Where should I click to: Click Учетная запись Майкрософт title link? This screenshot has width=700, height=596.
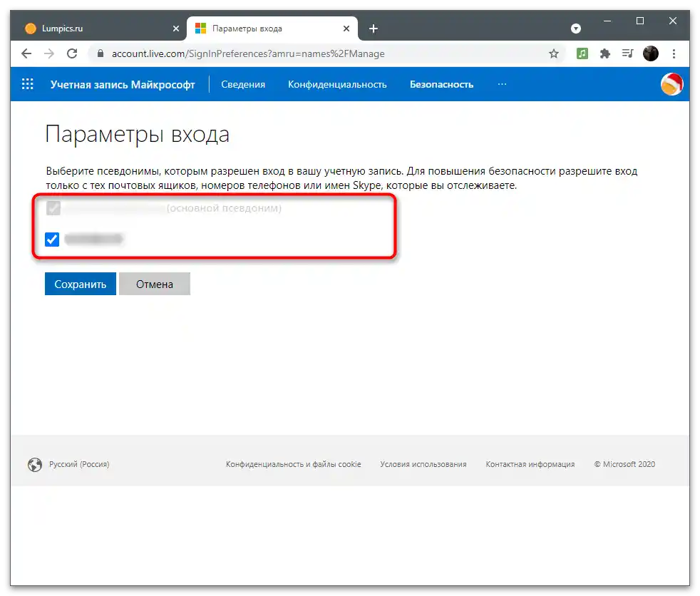coord(123,84)
